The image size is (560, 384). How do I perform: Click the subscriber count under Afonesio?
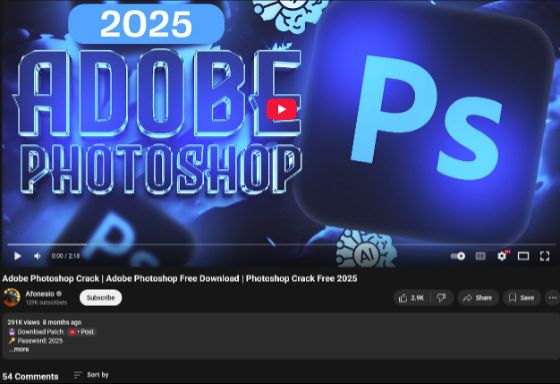[x=46, y=303]
